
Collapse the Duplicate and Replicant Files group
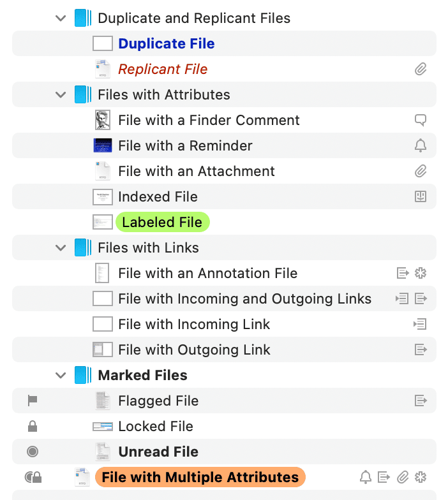(x=61, y=18)
